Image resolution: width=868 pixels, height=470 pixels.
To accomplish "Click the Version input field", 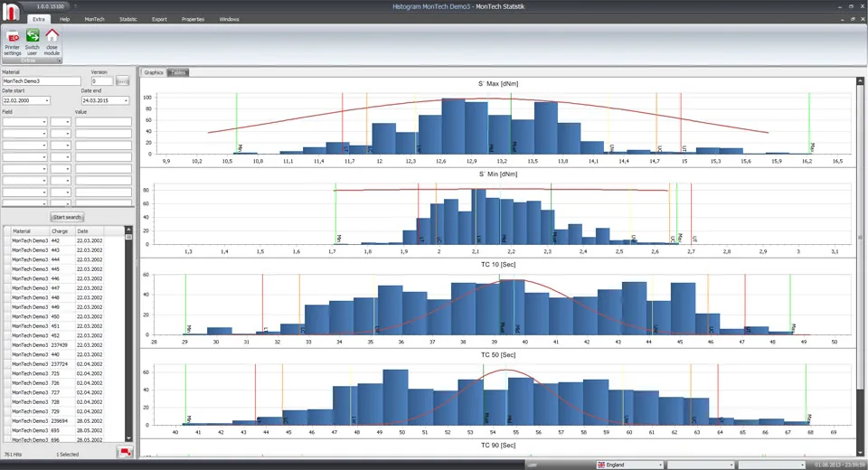I will (102, 81).
